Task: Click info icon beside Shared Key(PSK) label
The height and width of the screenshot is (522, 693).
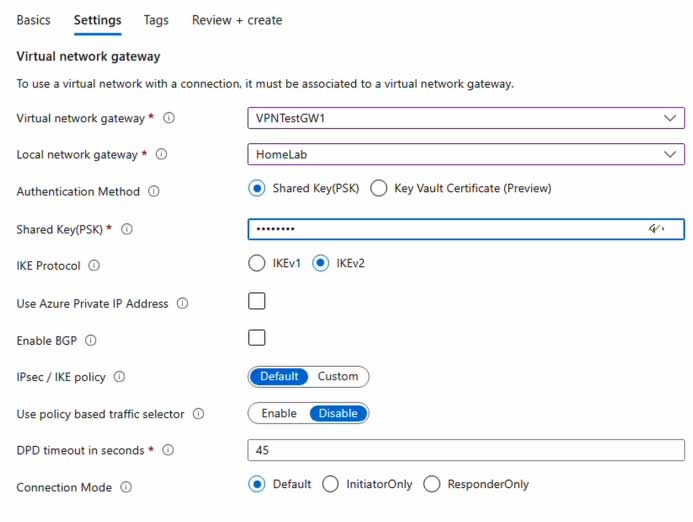Action: [127, 230]
